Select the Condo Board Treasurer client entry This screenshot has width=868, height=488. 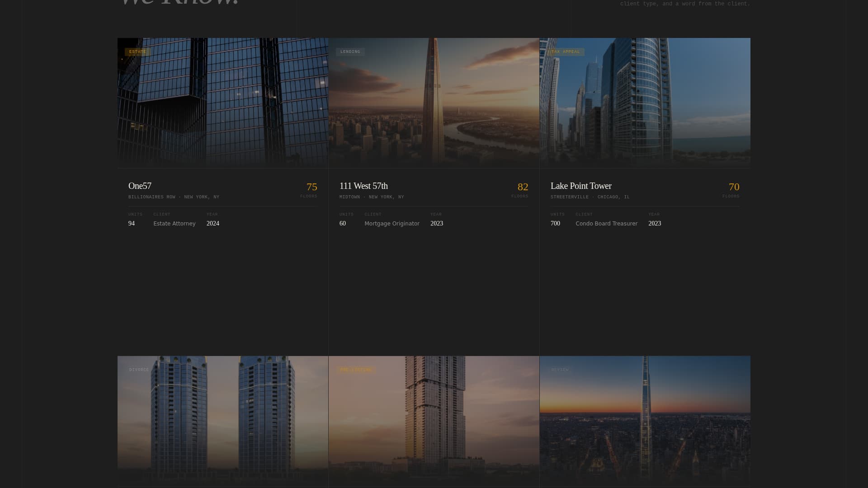pyautogui.click(x=606, y=223)
